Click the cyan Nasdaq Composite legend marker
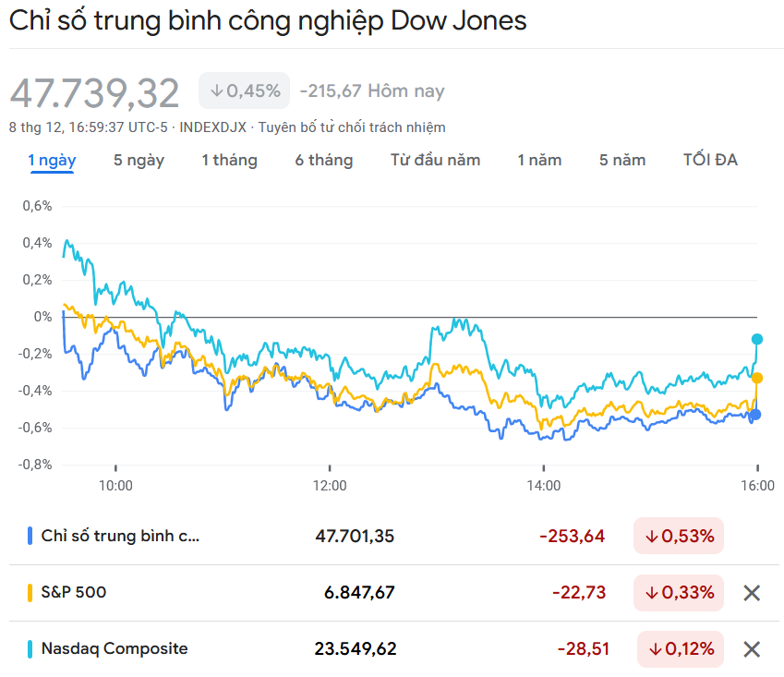 [x=30, y=649]
